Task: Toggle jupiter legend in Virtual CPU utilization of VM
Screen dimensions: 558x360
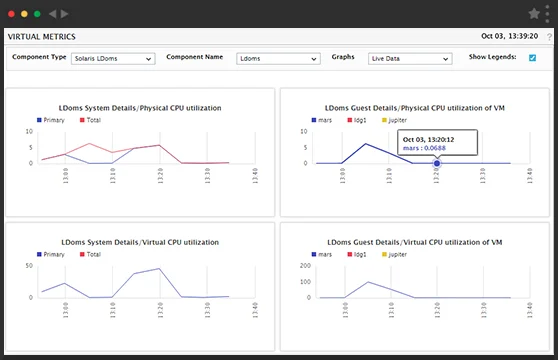Action: tap(394, 254)
